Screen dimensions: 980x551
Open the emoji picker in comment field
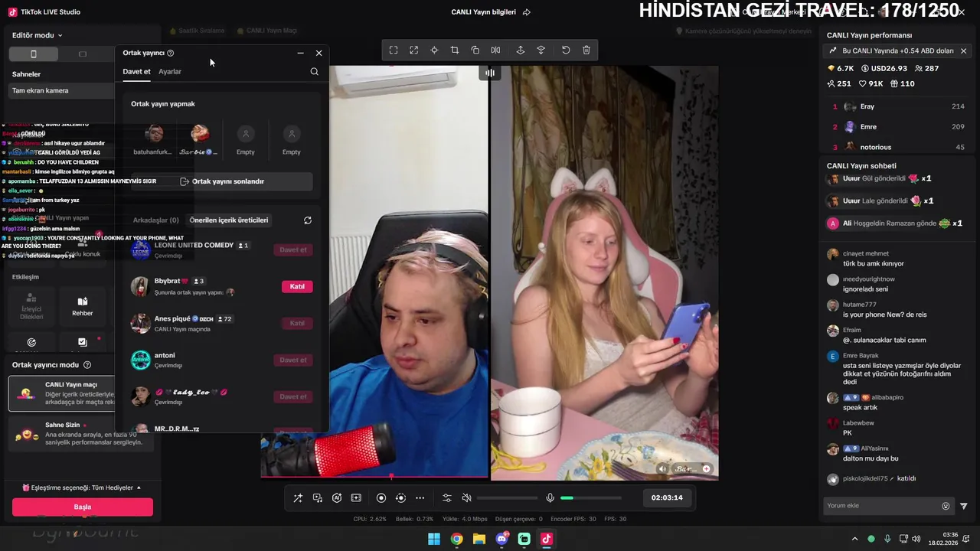coord(946,506)
